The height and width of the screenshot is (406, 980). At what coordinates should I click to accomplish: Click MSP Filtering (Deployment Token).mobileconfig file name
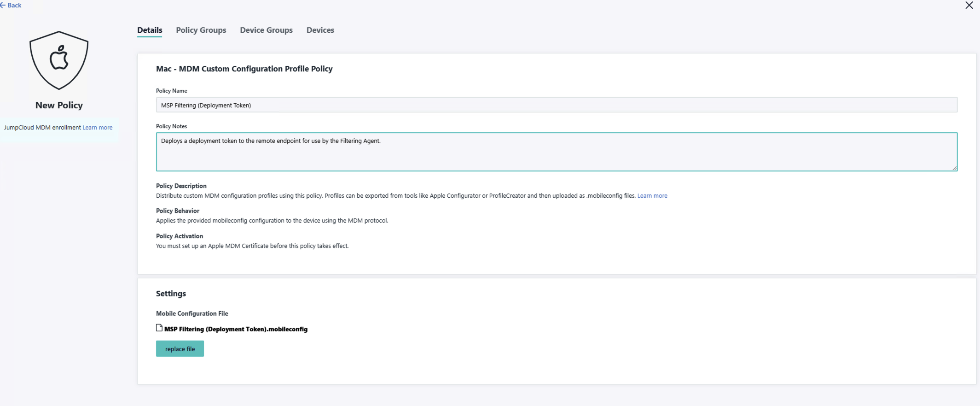pos(236,329)
